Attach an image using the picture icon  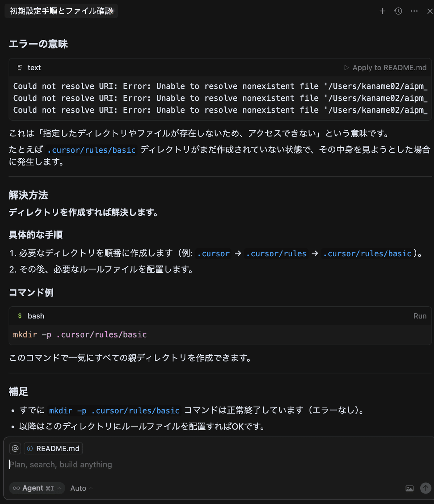(x=409, y=488)
